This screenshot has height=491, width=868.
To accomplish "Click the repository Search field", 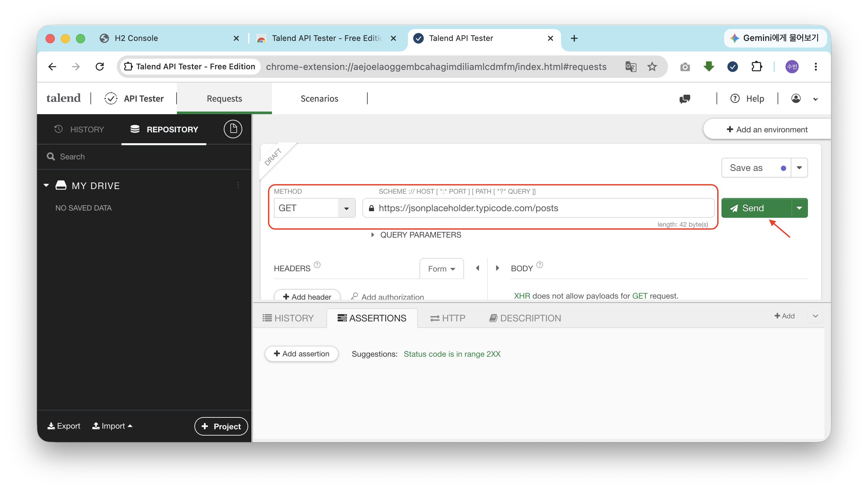I will [144, 156].
